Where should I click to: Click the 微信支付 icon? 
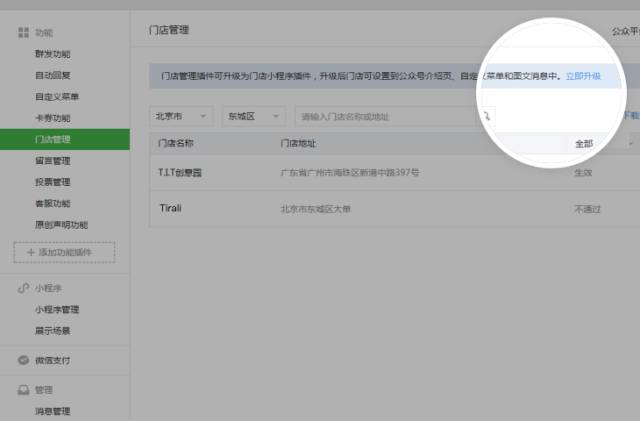coord(23,360)
